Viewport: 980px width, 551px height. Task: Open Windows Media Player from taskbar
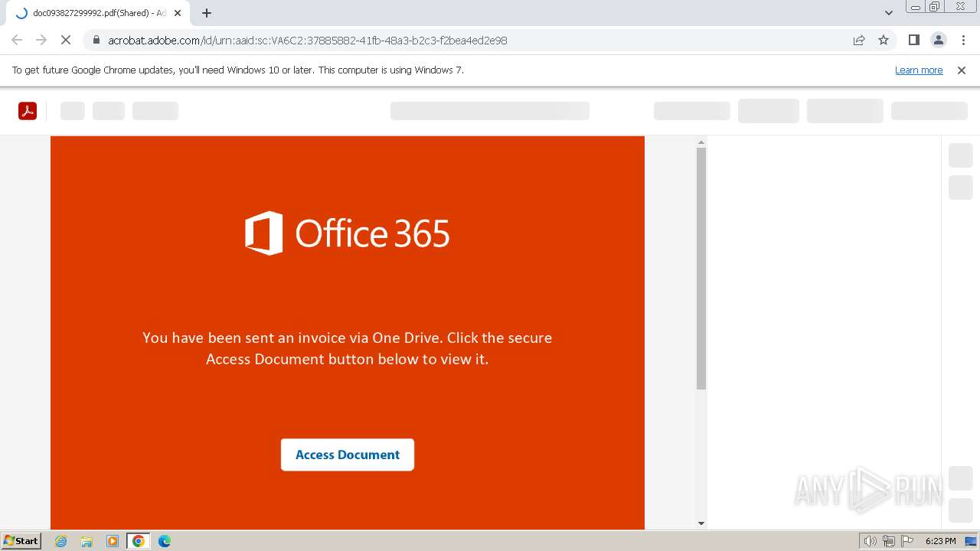113,541
